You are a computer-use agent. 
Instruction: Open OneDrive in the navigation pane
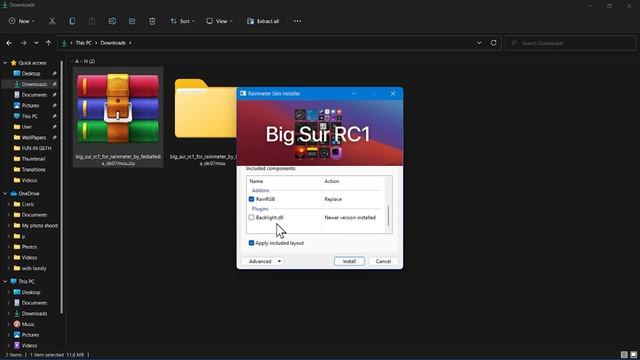29,193
